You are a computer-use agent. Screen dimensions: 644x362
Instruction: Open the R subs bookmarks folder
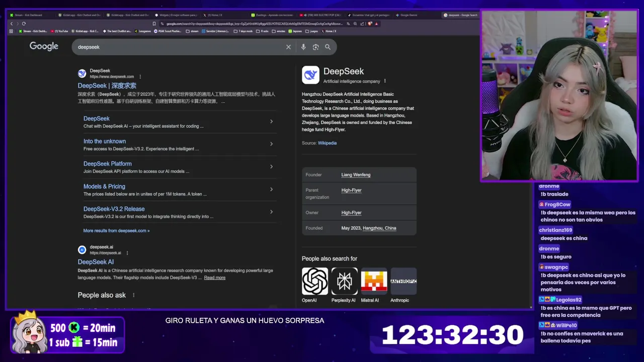262,31
